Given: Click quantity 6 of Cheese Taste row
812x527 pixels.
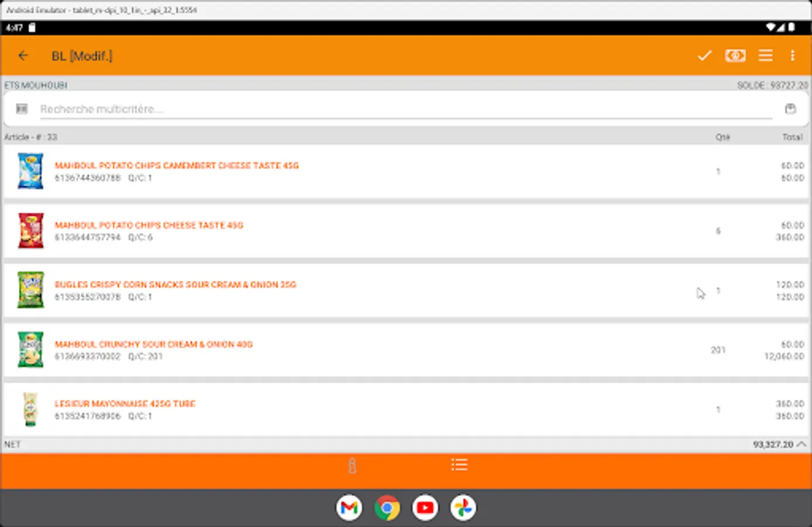Looking at the screenshot, I should tap(718, 231).
